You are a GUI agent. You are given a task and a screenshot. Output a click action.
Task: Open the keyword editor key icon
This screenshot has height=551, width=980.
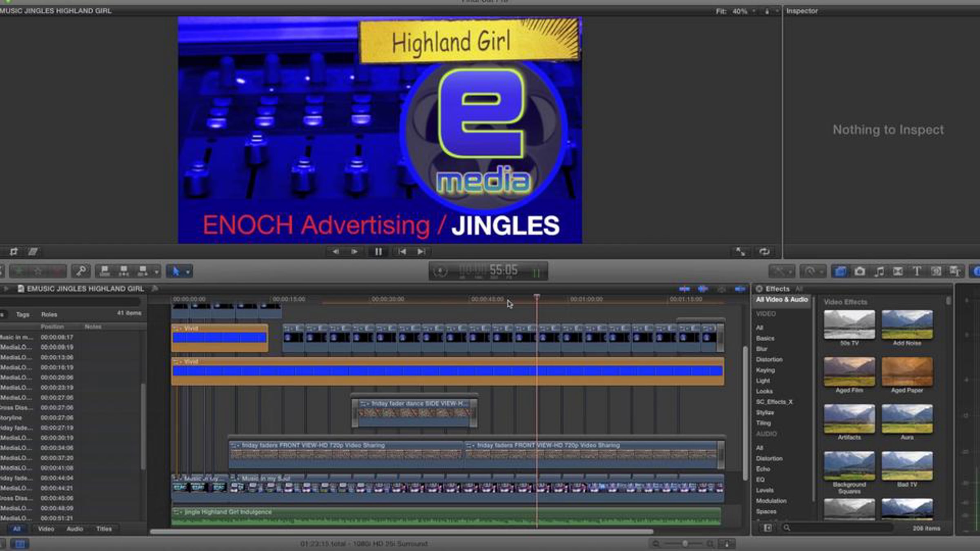coord(81,271)
